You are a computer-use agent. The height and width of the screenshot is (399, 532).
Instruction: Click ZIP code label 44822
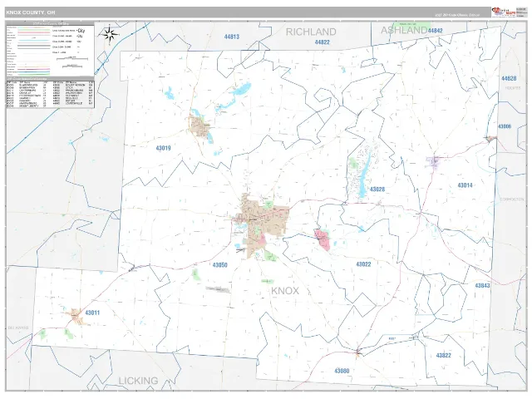322,42
